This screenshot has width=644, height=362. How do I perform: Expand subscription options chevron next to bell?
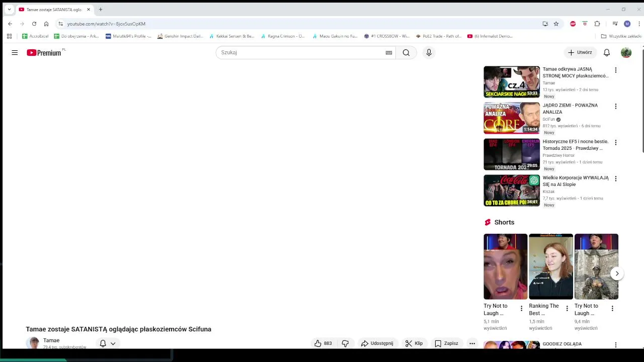(x=113, y=343)
